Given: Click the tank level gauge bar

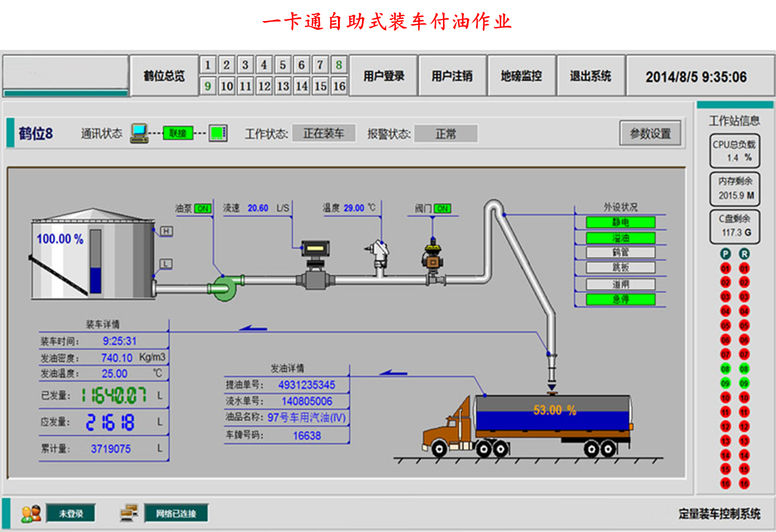Looking at the screenshot, I should (95, 261).
